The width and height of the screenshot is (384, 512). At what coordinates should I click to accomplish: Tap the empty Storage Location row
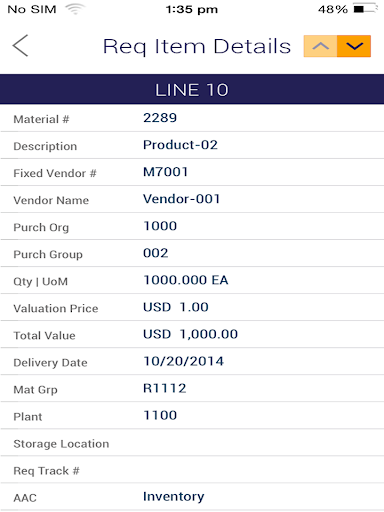click(x=192, y=443)
